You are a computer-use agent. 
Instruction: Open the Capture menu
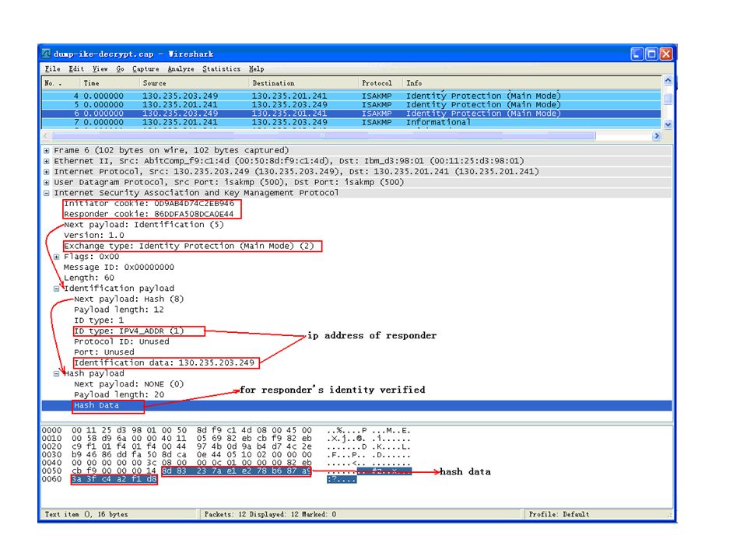[146, 69]
